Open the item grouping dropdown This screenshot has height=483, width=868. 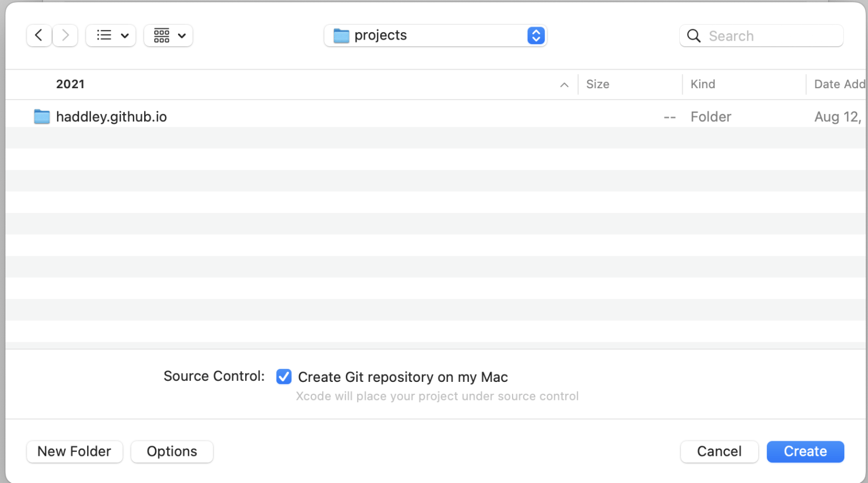click(x=168, y=36)
